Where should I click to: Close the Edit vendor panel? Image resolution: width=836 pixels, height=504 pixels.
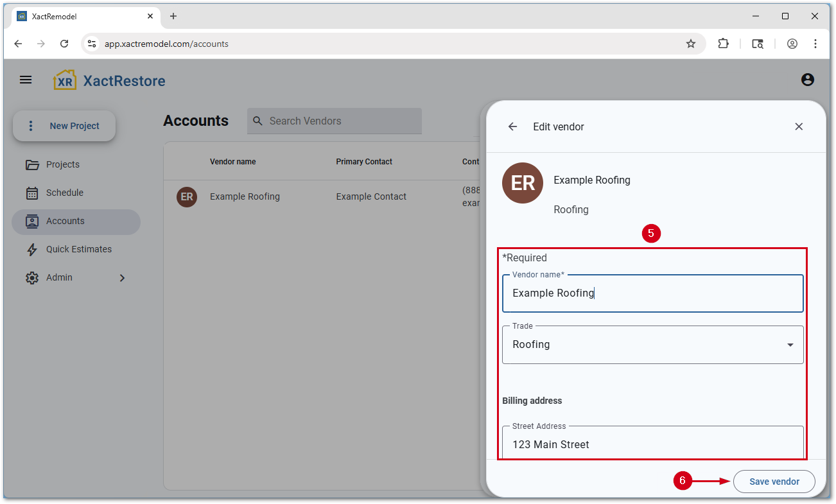coord(799,126)
